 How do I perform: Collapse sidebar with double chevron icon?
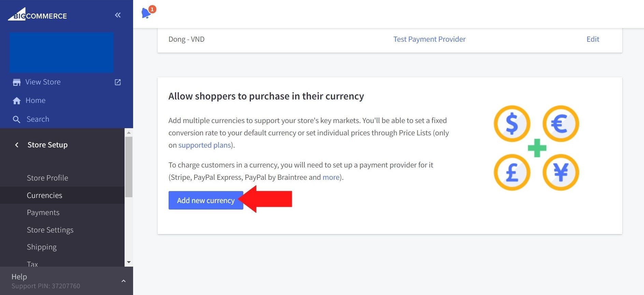tap(118, 15)
